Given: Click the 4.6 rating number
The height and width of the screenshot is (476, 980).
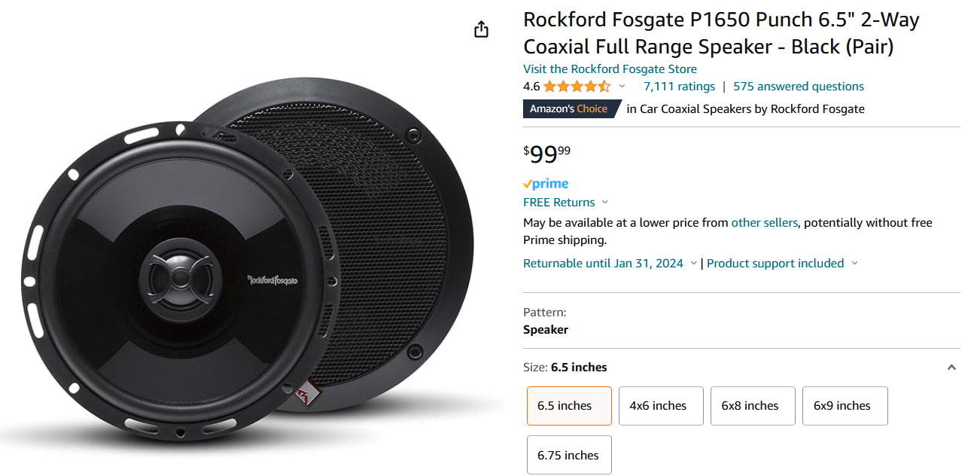Looking at the screenshot, I should pos(531,87).
